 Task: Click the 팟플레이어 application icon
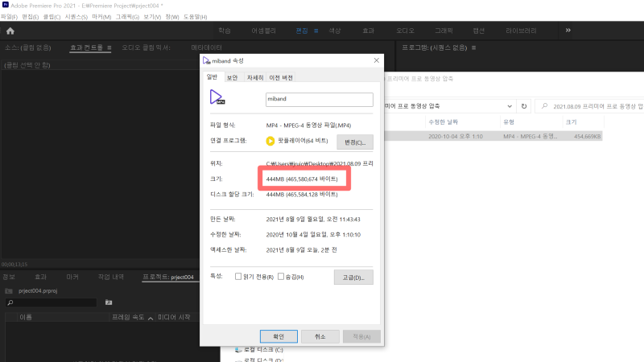click(x=270, y=141)
